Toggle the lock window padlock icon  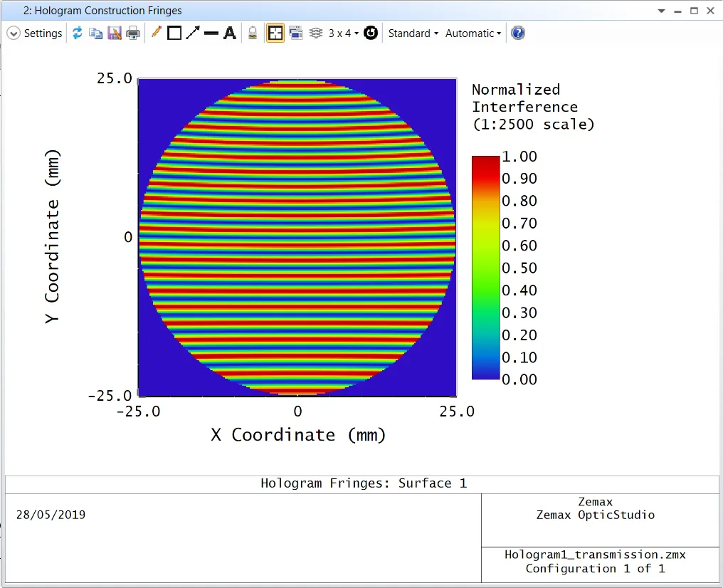253,33
